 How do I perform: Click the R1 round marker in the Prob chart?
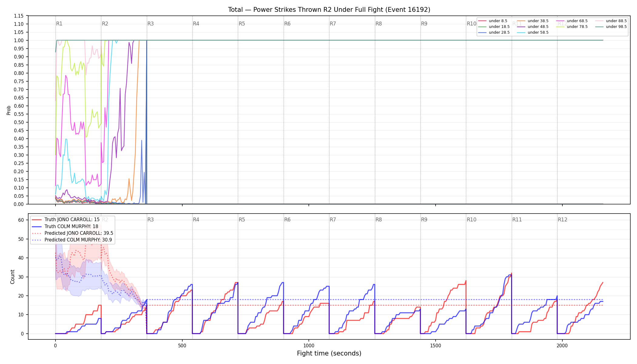(59, 24)
